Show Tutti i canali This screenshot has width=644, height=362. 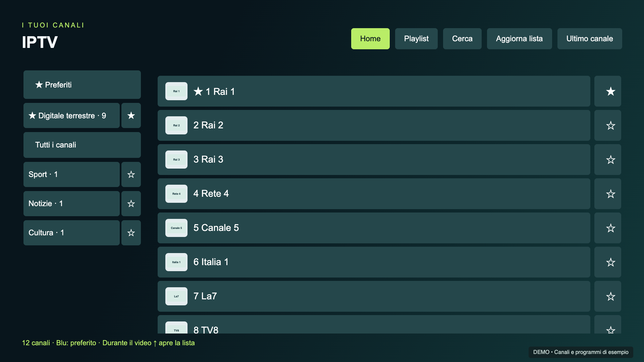[82, 145]
